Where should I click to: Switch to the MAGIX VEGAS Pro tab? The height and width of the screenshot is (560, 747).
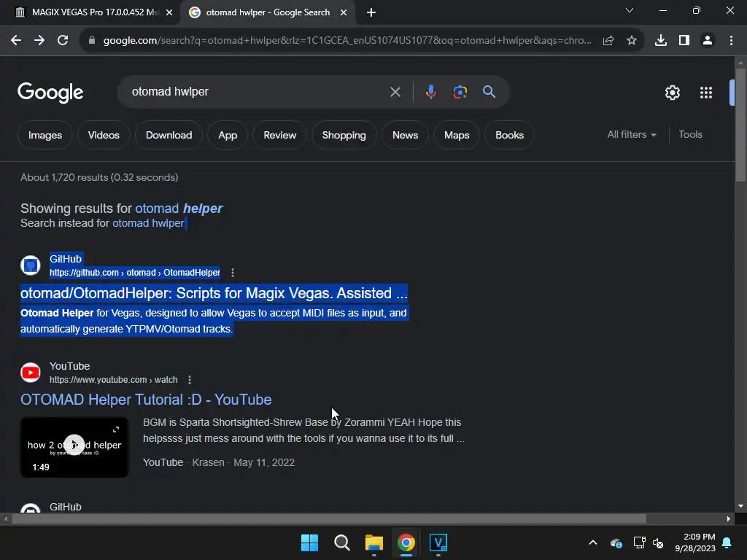point(90,12)
